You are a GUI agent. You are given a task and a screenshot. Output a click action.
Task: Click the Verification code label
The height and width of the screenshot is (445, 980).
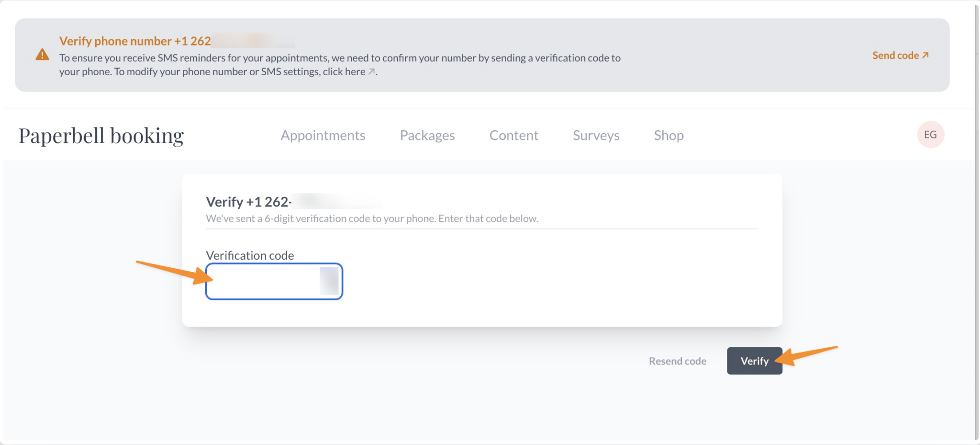point(250,255)
